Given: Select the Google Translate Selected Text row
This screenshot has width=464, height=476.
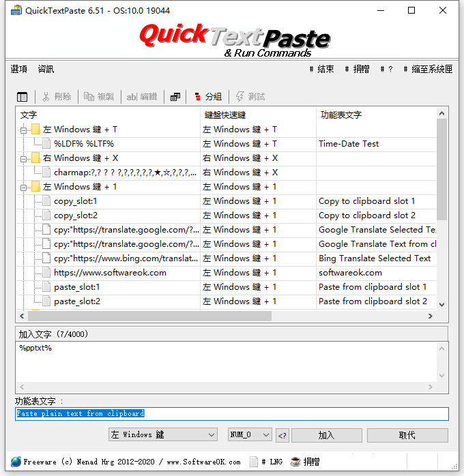Looking at the screenshot, I should click(x=227, y=230).
